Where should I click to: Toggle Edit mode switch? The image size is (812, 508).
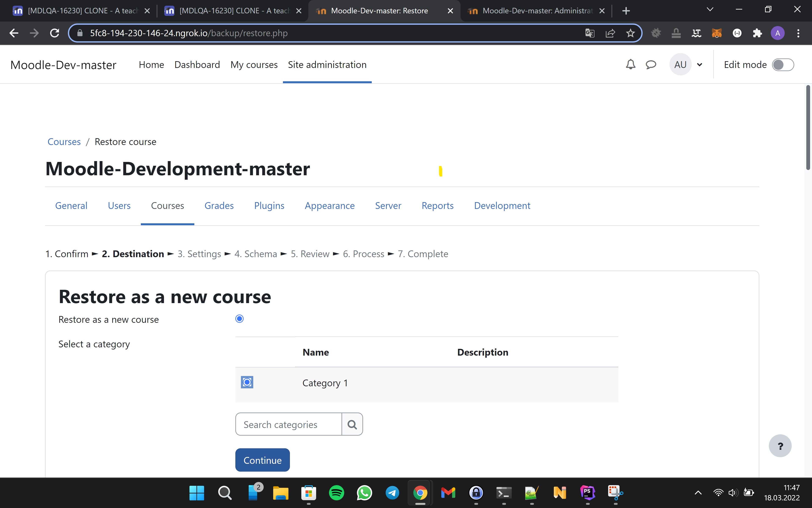point(783,65)
